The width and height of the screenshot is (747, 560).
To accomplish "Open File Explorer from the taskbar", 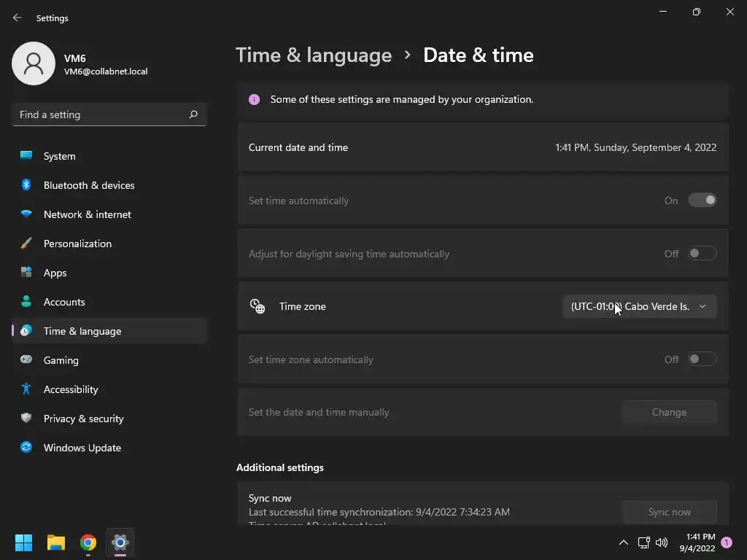I will point(56,542).
